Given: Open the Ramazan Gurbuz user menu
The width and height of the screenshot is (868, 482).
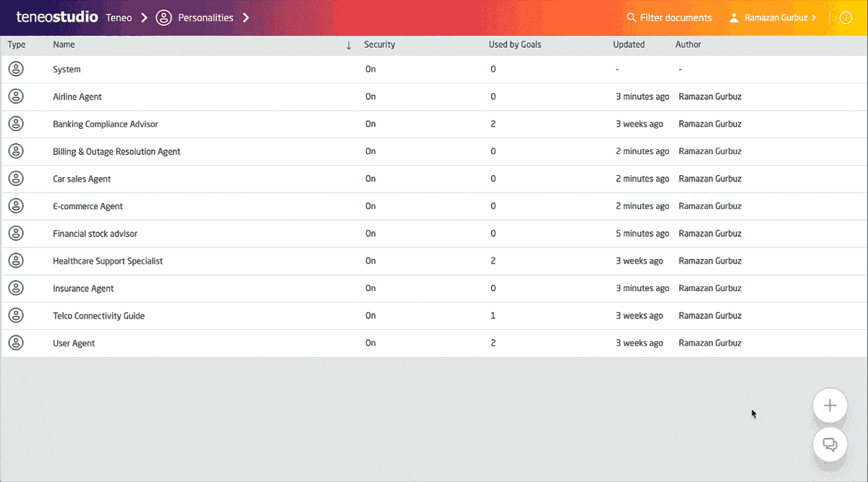Looking at the screenshot, I should coord(775,18).
